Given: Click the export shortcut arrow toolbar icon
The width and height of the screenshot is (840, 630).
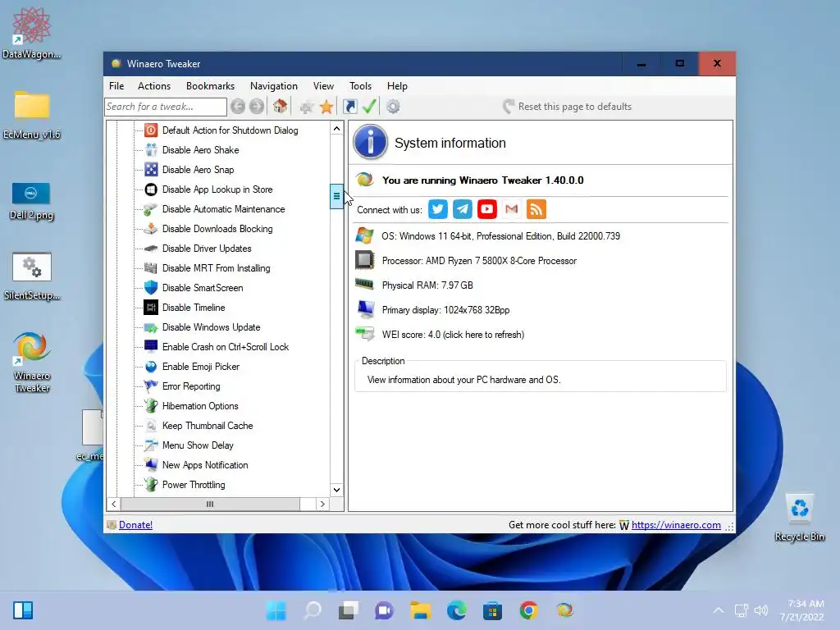Looking at the screenshot, I should [349, 107].
